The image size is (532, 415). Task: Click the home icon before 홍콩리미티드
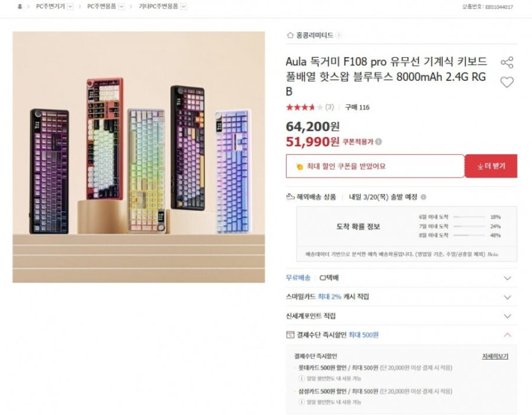click(x=290, y=35)
